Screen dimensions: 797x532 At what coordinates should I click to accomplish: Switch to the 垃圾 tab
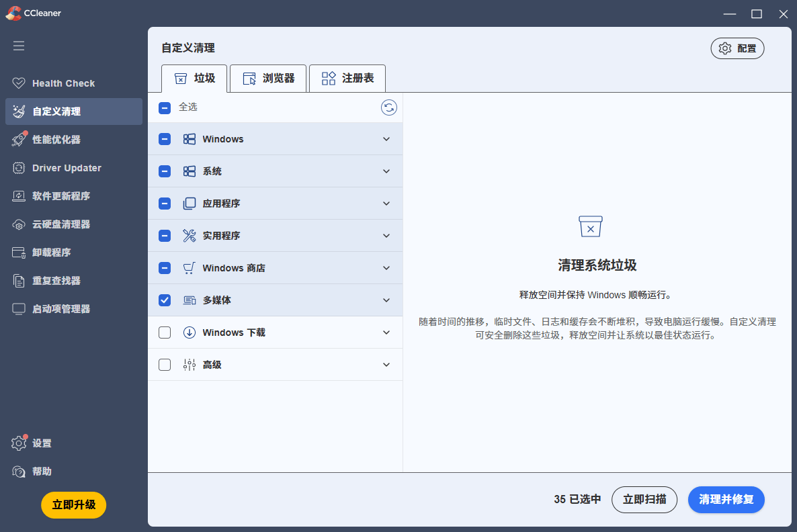click(x=194, y=78)
